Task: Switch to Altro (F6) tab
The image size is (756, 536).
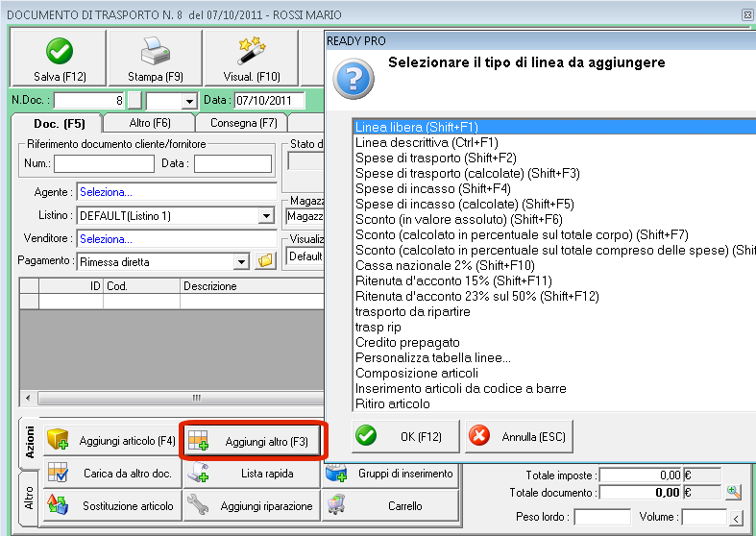Action: [150, 123]
